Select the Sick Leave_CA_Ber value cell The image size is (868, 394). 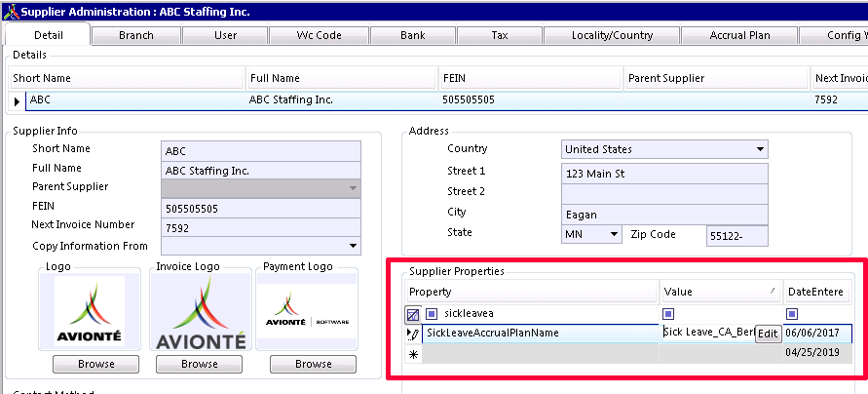tap(708, 333)
